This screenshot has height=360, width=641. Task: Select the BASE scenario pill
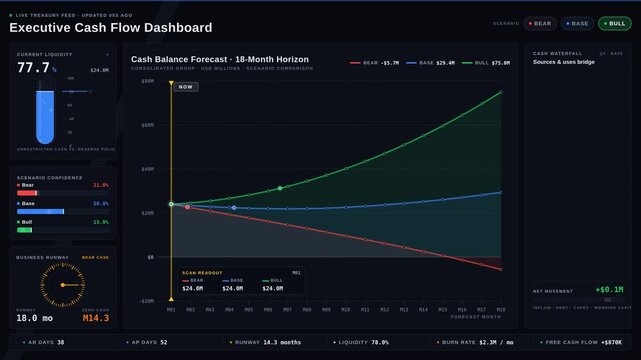pos(577,24)
